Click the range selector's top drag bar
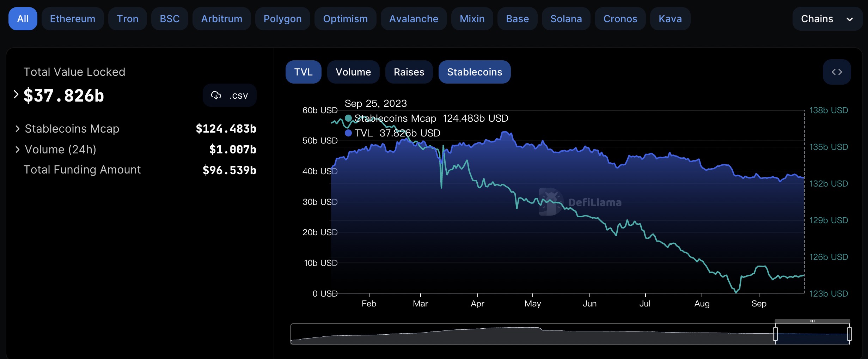 [812, 321]
